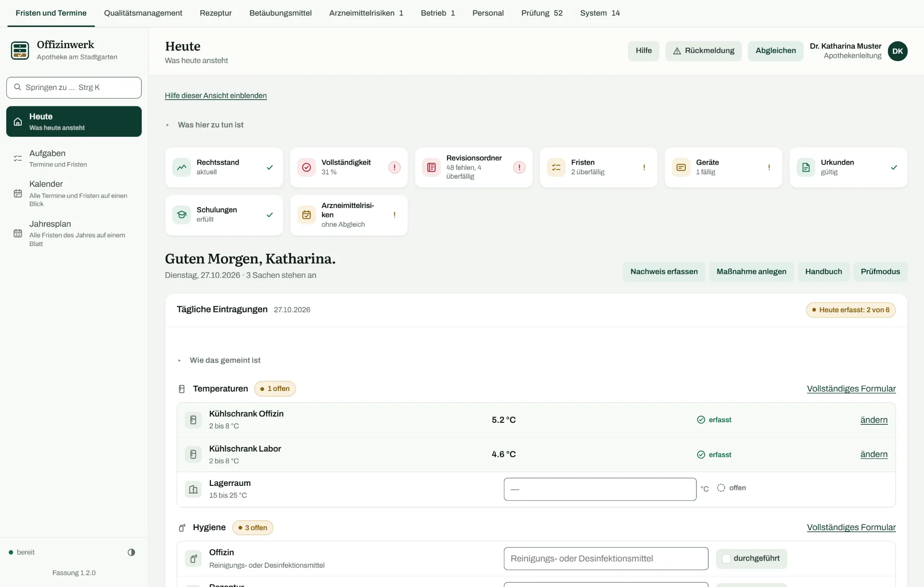Viewport: 924px width, 587px height.
Task: Expand the 'Was hier zu tun ist' section
Action: 210,125
